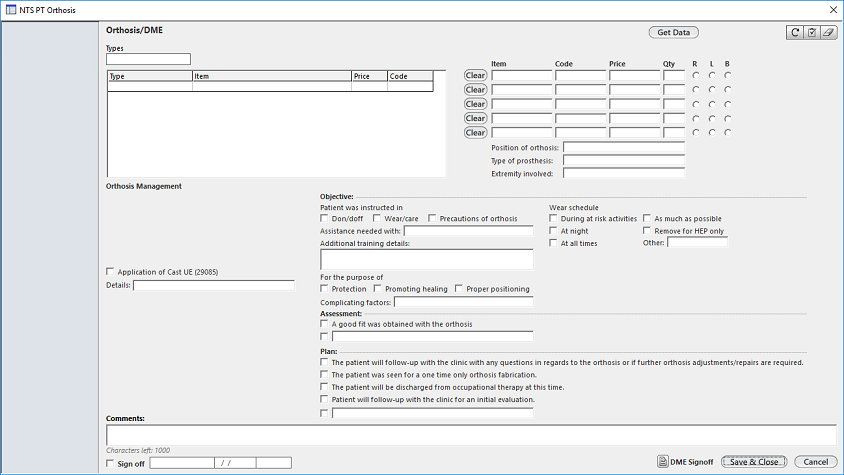Close the NTS PT Orthosis window
This screenshot has height=475, width=844.
pos(833,10)
